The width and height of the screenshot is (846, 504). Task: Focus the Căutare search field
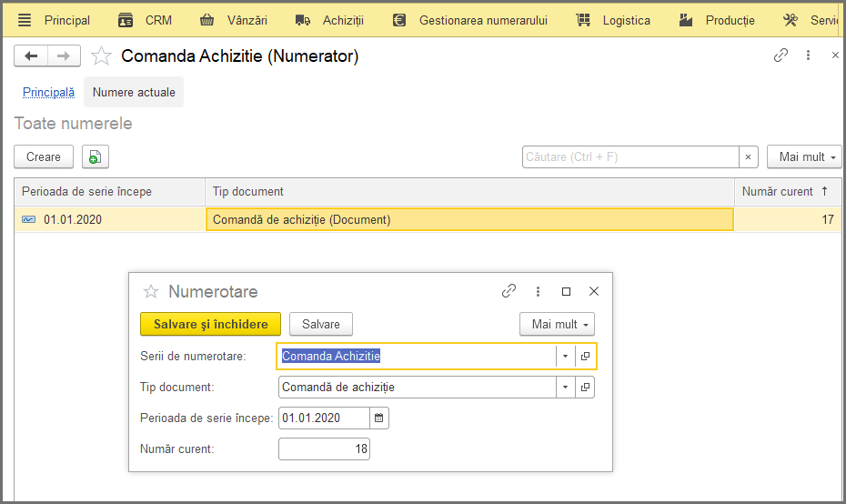click(x=630, y=157)
